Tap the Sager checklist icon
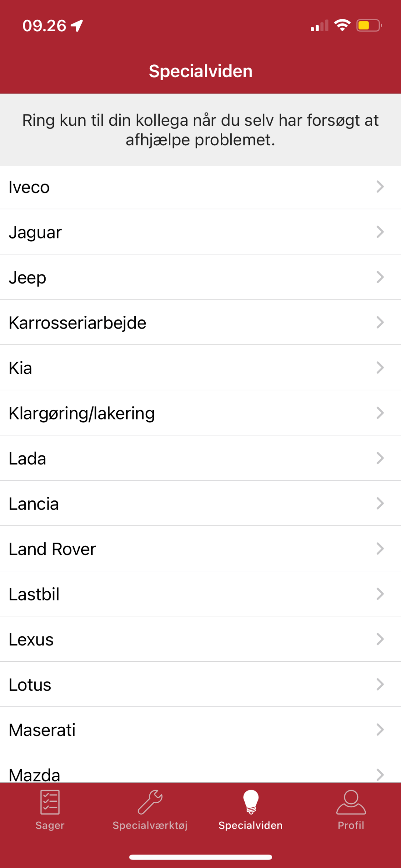The image size is (401, 868). (50, 802)
